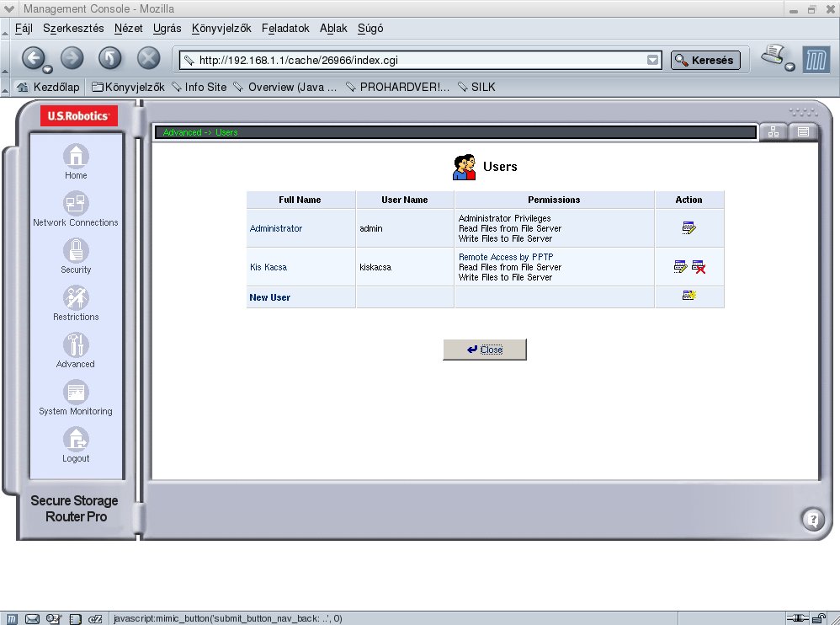This screenshot has width=840, height=625.
Task: Open Mail icon in status bar
Action: pyautogui.click(x=32, y=618)
